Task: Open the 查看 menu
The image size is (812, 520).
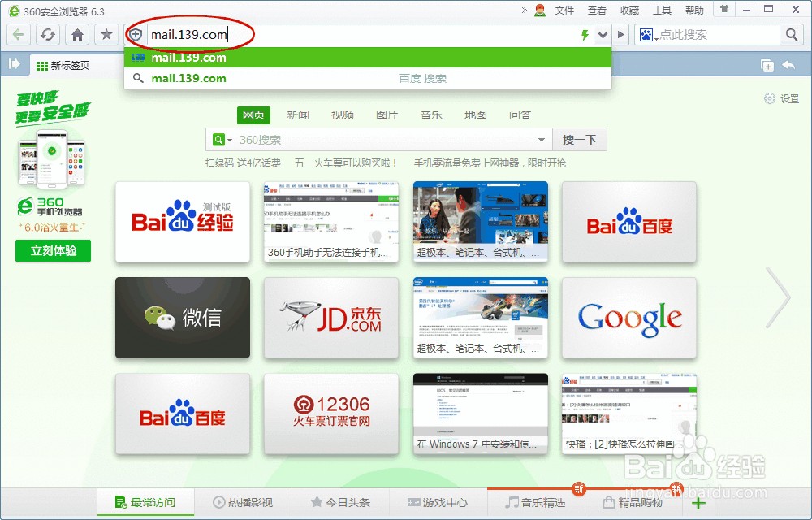Action: [x=597, y=11]
